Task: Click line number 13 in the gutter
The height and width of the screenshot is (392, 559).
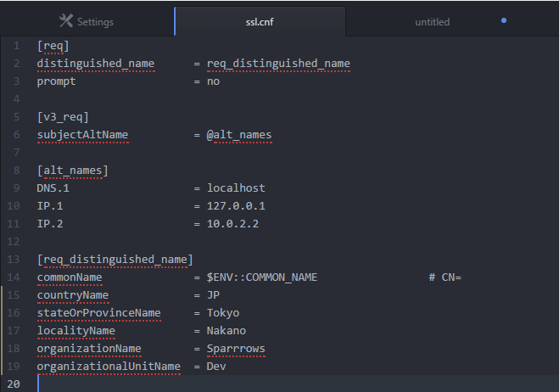Action: [14, 259]
